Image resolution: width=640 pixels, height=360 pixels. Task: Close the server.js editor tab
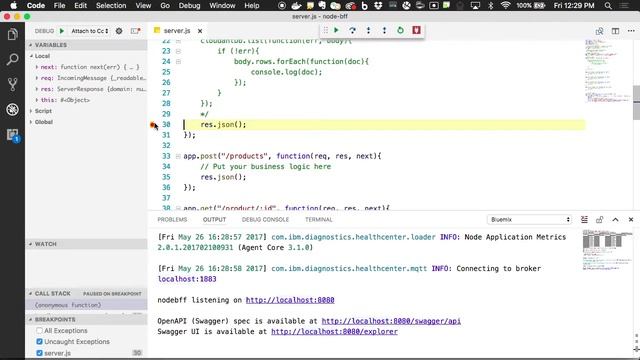pos(200,31)
